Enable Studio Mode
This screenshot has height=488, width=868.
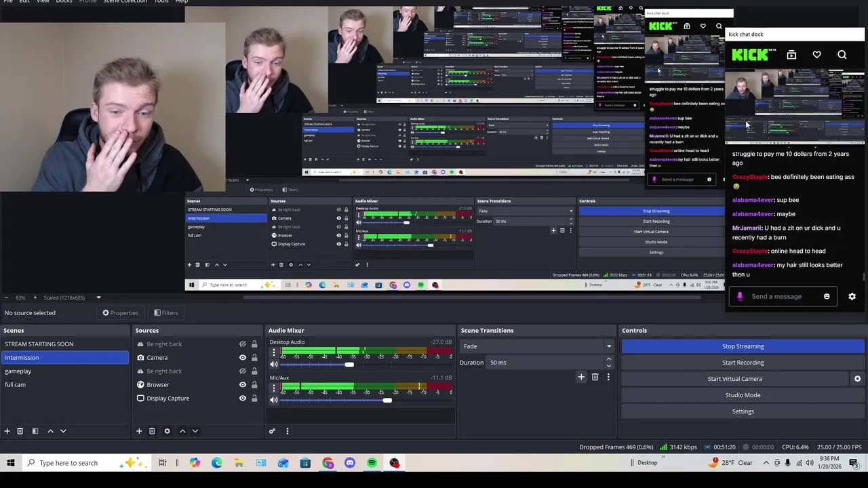[x=743, y=395]
